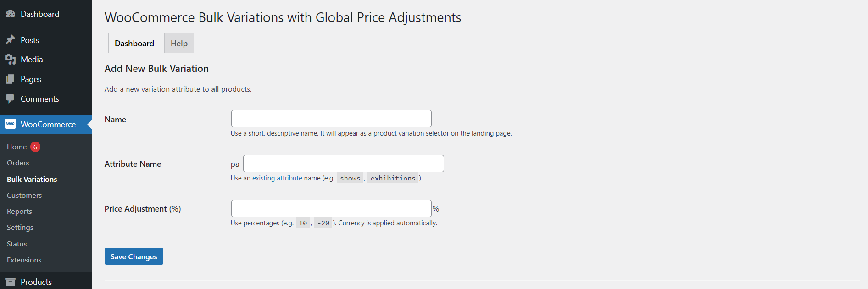Switch to the Help tab
Image resolution: width=868 pixels, height=289 pixels.
179,43
